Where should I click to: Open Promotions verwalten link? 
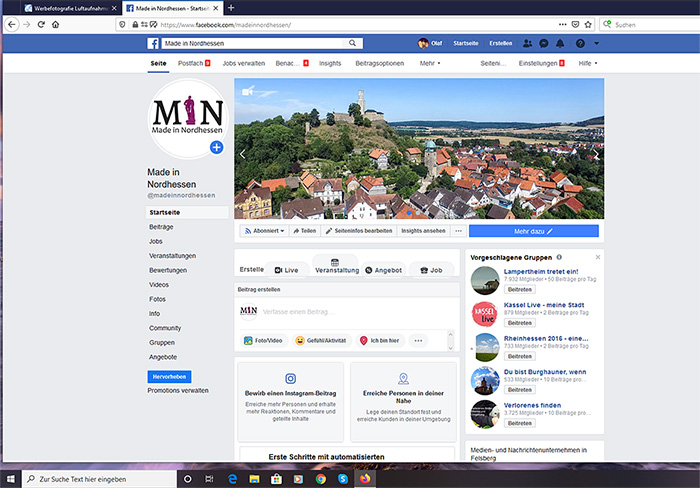(178, 390)
